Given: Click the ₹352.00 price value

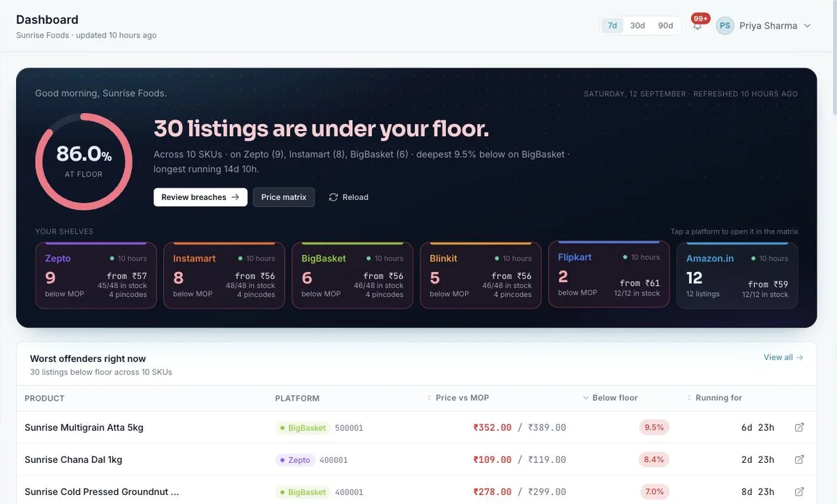Looking at the screenshot, I should coord(492,427).
